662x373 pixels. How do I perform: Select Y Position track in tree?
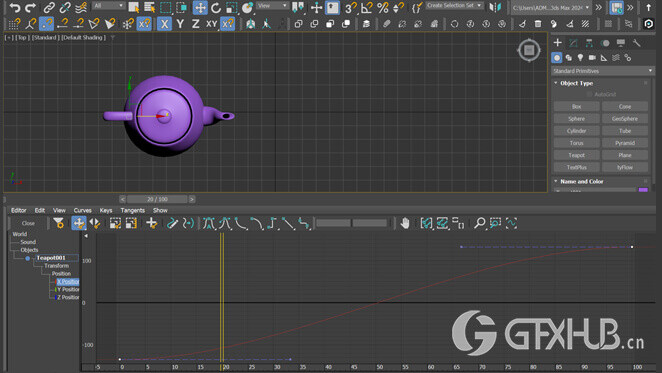[x=68, y=289]
